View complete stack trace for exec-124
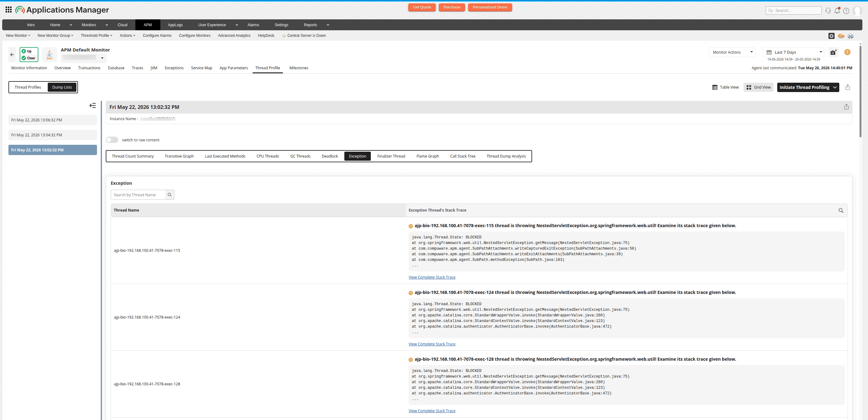This screenshot has width=868, height=420. tap(432, 344)
